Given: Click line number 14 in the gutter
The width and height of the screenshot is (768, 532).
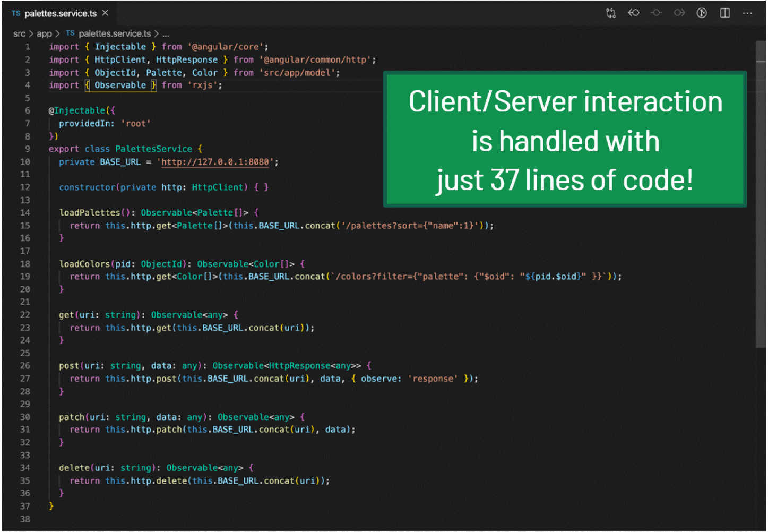Looking at the screenshot, I should [x=25, y=213].
